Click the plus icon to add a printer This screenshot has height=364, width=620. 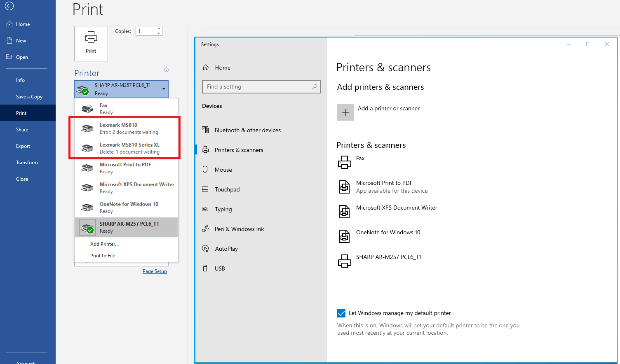coord(345,112)
